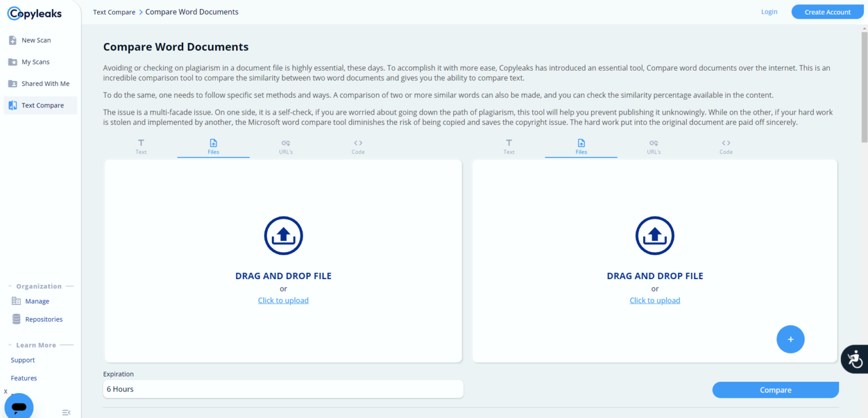Click the right panel upload icon
The height and width of the screenshot is (418, 868).
[654, 236]
